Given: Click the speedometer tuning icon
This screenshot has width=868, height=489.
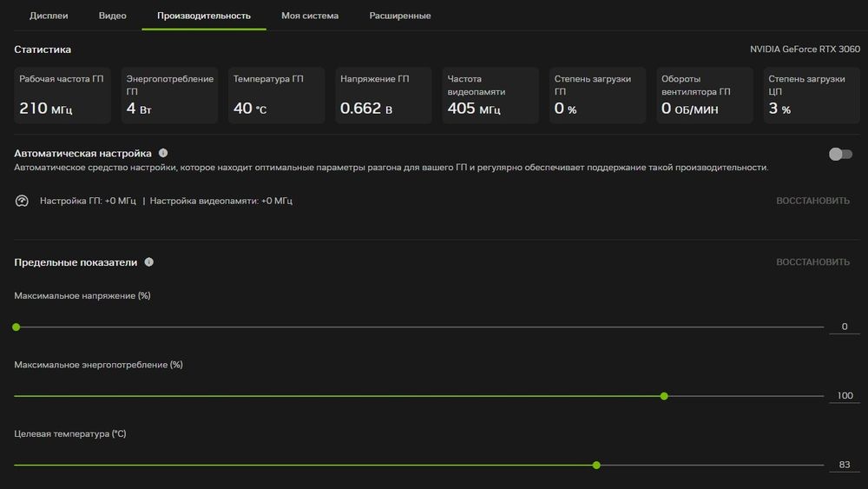Looking at the screenshot, I should (x=22, y=201).
